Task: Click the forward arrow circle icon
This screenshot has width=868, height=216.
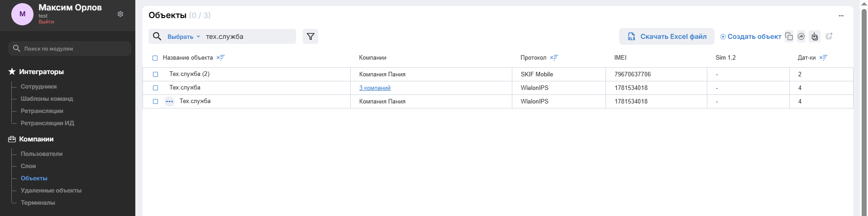Action: [801, 37]
